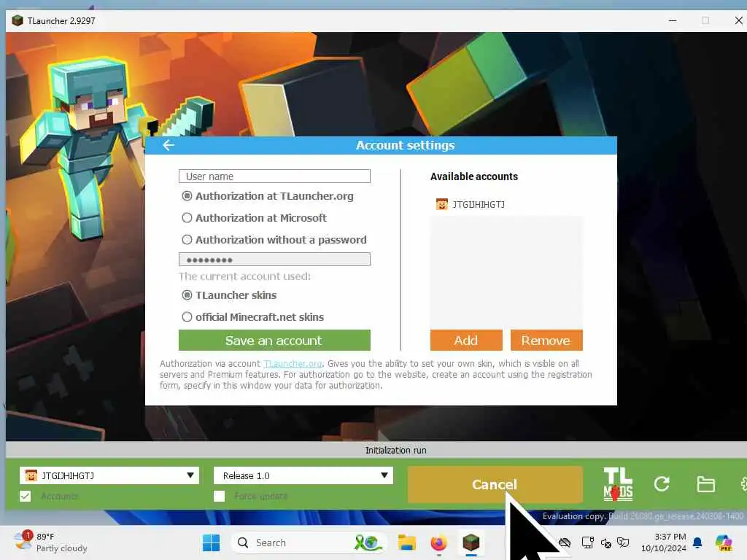Open the weather widget showing 89°F

pos(50,542)
